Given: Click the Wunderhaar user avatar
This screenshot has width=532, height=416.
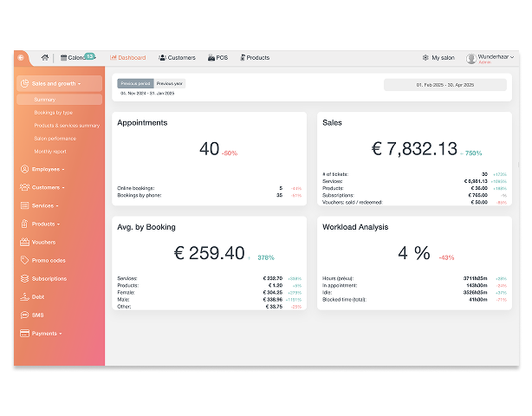Looking at the screenshot, I should [x=471, y=59].
